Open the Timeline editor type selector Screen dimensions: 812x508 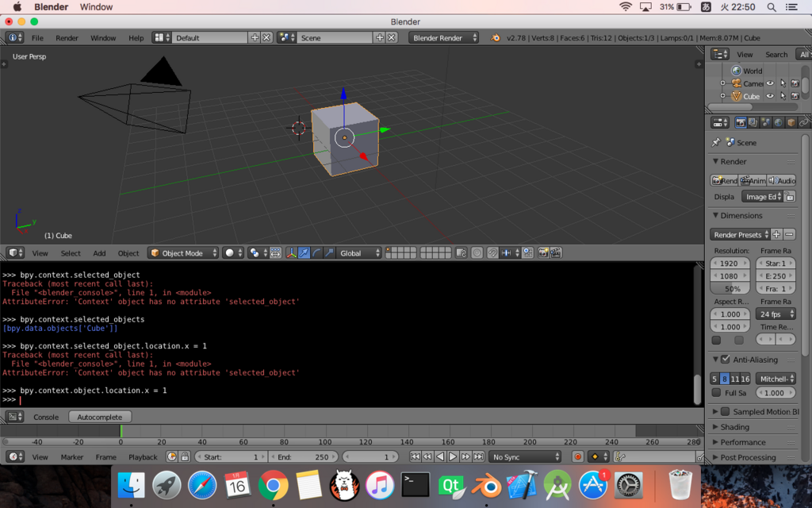pos(15,456)
